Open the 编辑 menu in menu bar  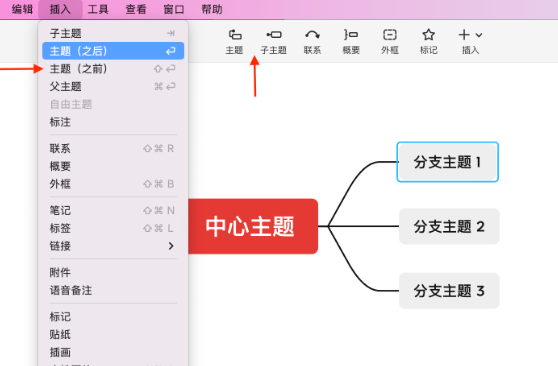pos(22,9)
